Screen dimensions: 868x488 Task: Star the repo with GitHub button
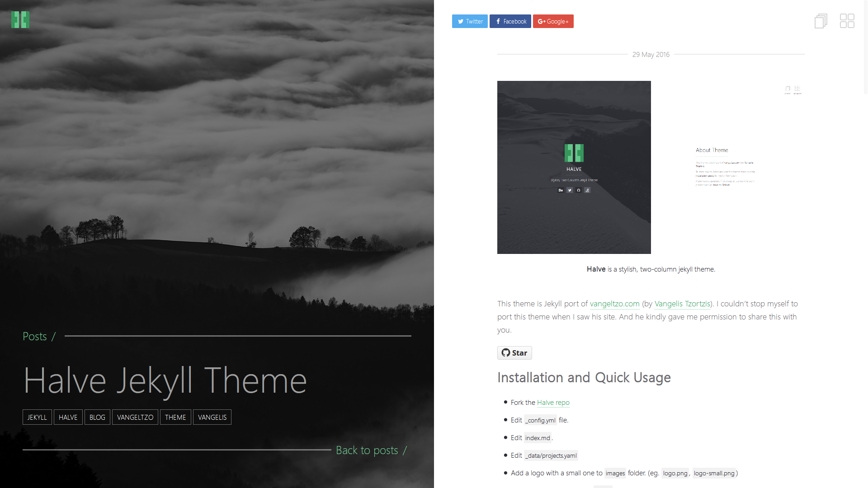click(514, 353)
